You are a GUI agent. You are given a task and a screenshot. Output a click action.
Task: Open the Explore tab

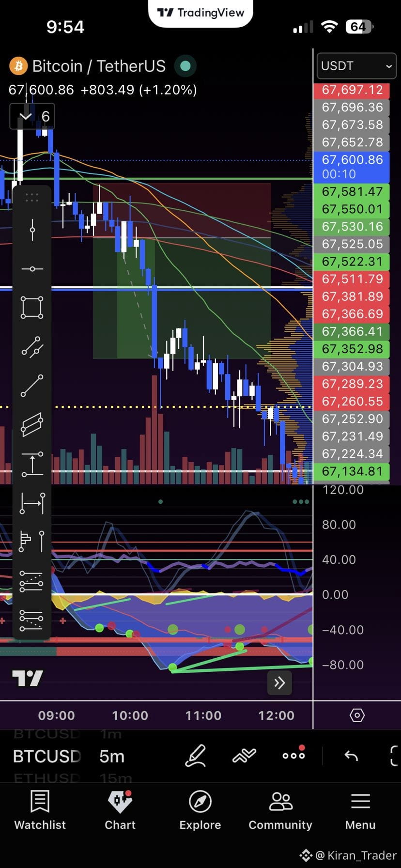(200, 810)
